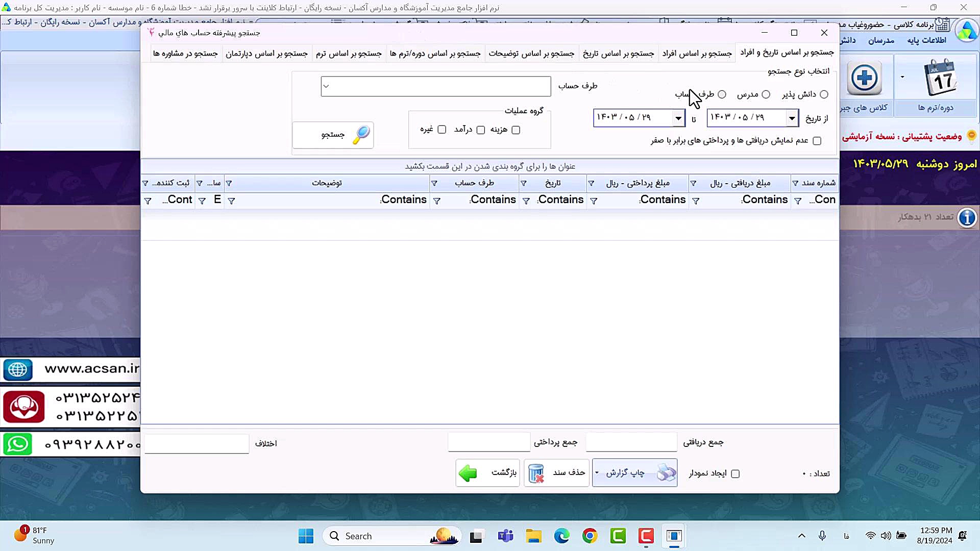Select tab جستجو بر اساس تاریخ و افراد
The width and height of the screenshot is (980, 551).
pyautogui.click(x=787, y=52)
